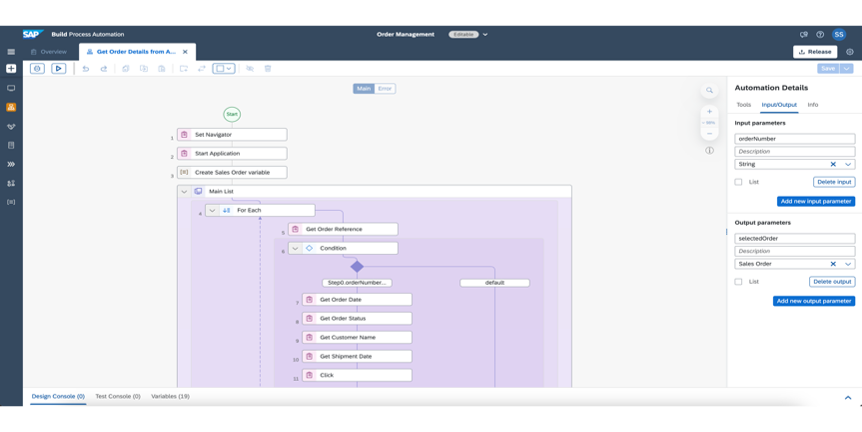Click the orderNumber input field
This screenshot has width=862, height=432.
pos(794,139)
